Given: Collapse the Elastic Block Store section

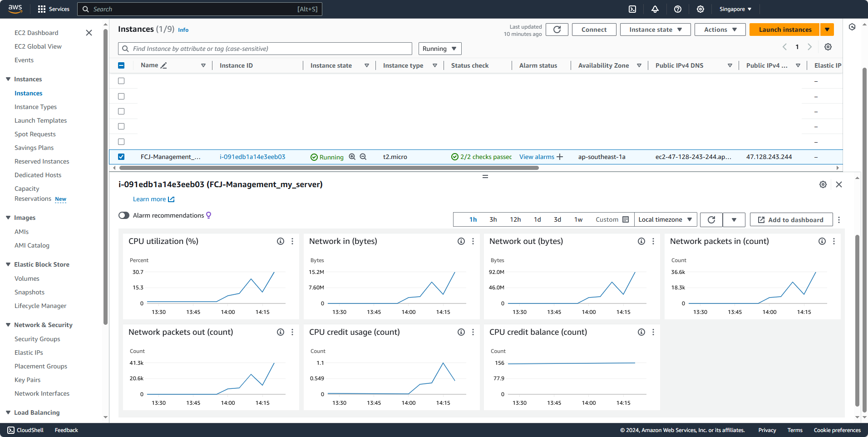Looking at the screenshot, I should coord(8,264).
